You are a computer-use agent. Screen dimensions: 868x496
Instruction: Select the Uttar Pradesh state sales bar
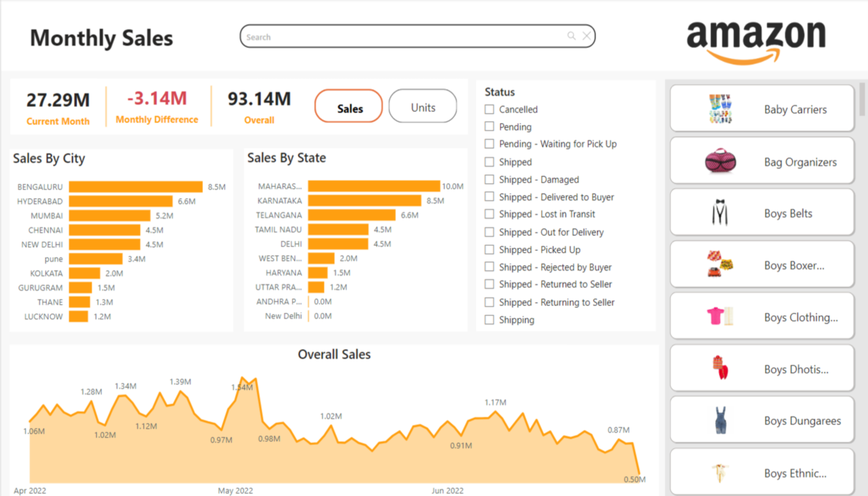(x=316, y=287)
